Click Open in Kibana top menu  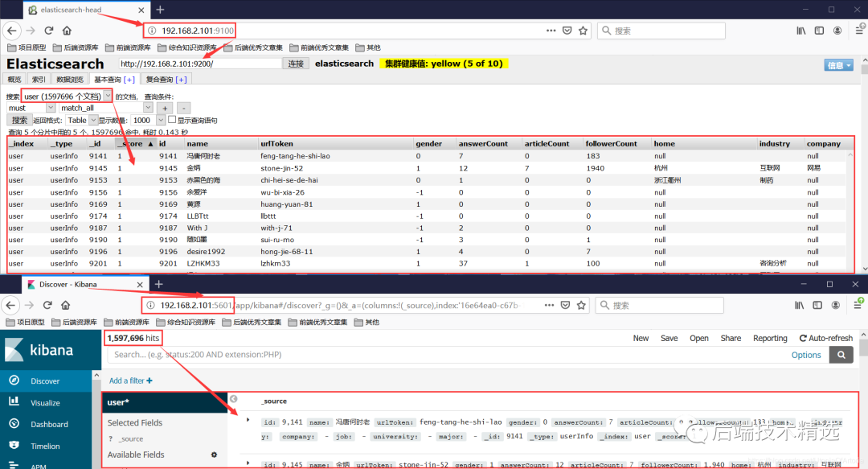tap(699, 338)
